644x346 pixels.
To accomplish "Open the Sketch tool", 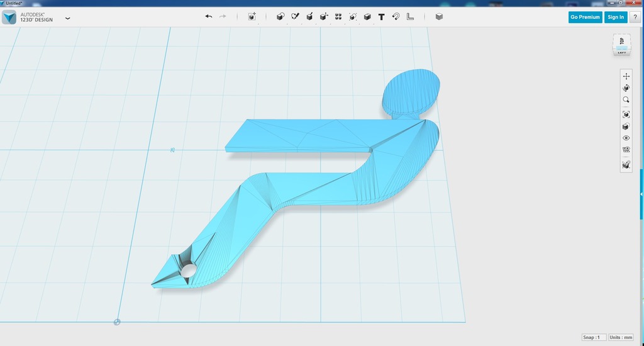I will 295,17.
